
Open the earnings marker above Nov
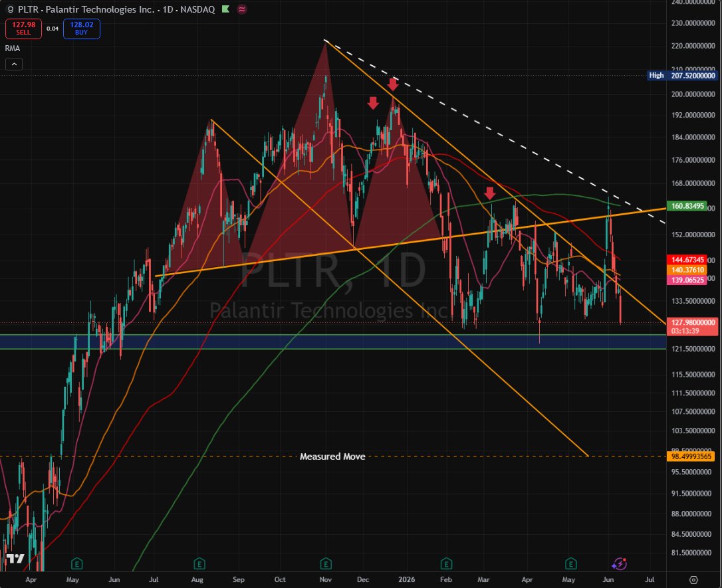(x=326, y=563)
